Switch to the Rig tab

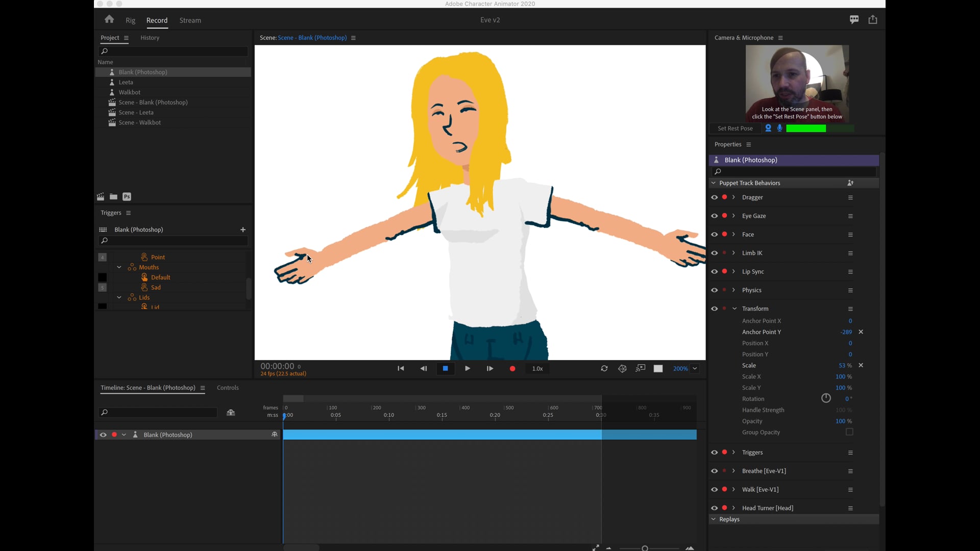(130, 21)
